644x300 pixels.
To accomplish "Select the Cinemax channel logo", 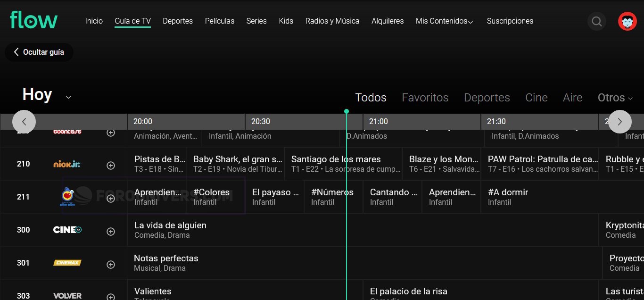I will point(67,263).
